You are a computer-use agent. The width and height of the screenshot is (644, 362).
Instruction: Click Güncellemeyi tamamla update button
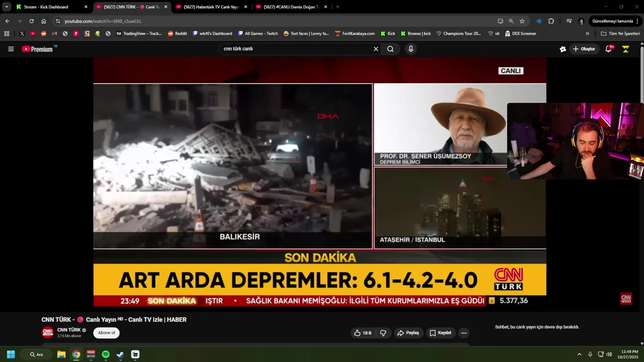point(616,21)
